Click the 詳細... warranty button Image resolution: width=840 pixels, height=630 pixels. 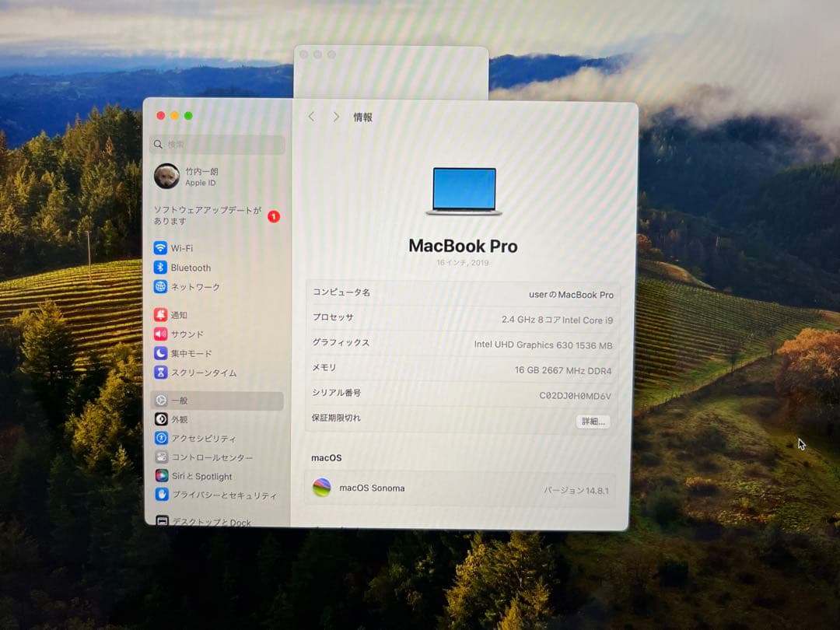click(593, 421)
